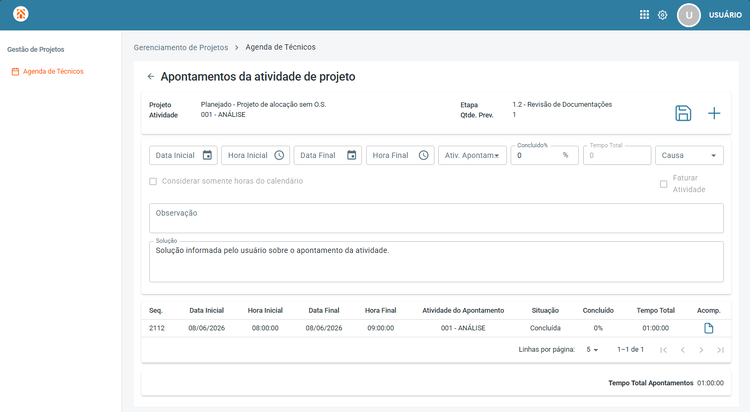750x412 pixels.
Task: Open clock picker for Hora Inicial
Action: click(x=279, y=155)
